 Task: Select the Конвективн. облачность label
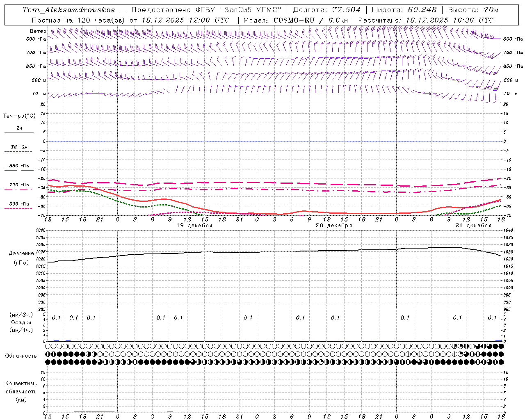tap(21, 388)
